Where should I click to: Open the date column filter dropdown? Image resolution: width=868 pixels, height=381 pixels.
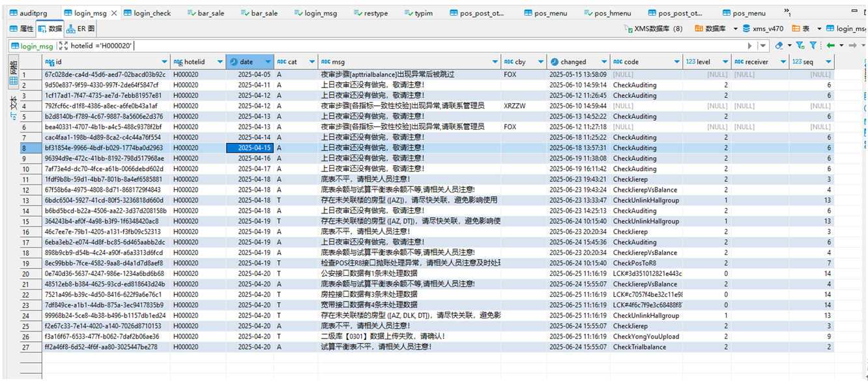pos(268,62)
